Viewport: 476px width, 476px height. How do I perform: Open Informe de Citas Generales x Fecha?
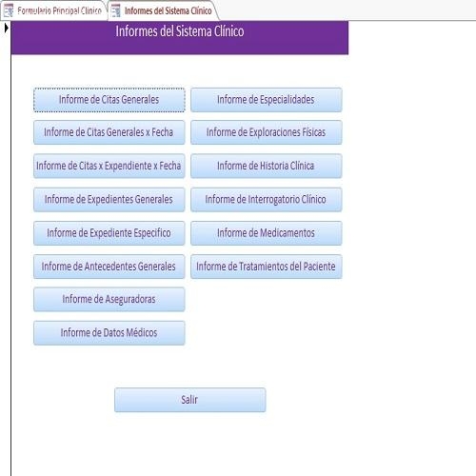click(x=109, y=132)
